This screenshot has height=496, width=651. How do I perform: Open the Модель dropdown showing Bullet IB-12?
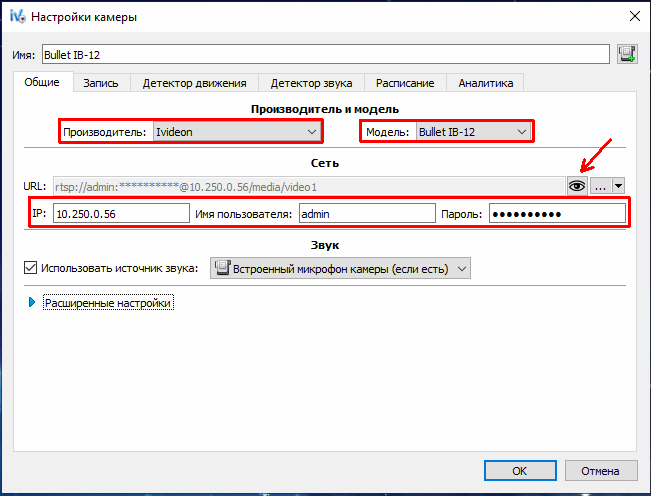(x=473, y=132)
